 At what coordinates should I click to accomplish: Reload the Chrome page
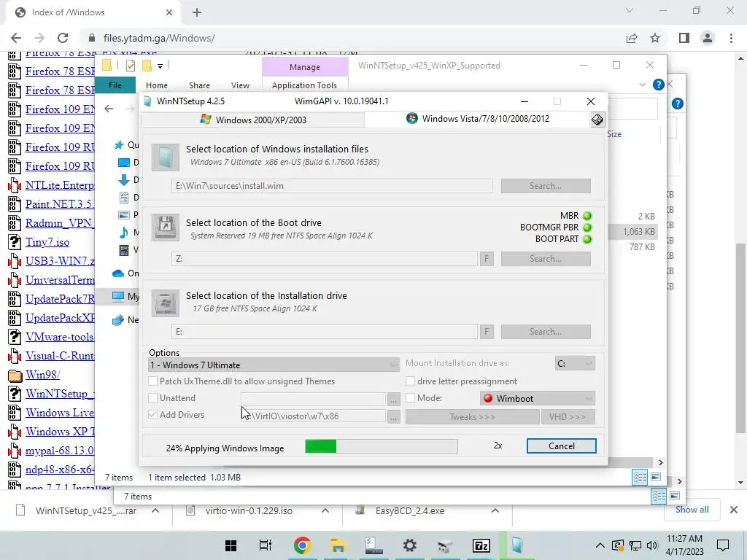pyautogui.click(x=63, y=38)
